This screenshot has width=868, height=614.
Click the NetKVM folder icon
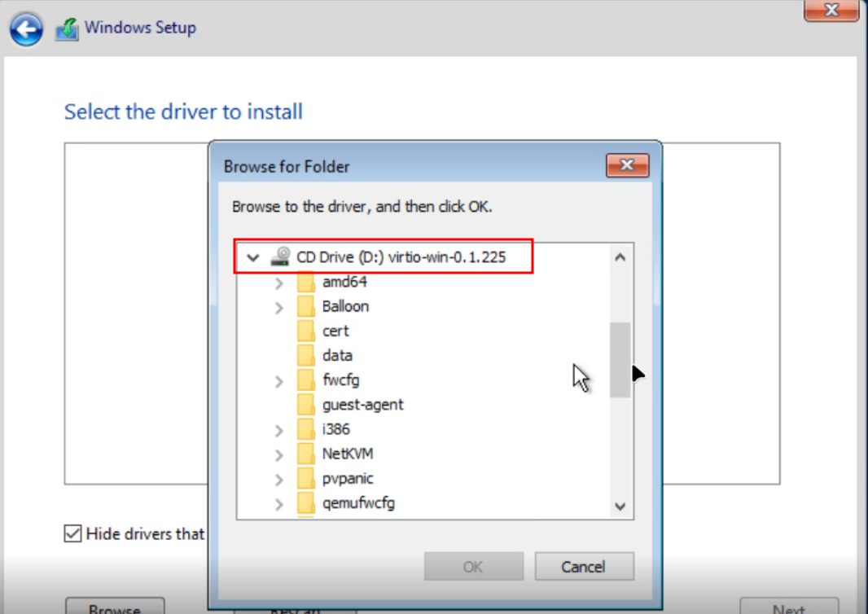pos(306,454)
